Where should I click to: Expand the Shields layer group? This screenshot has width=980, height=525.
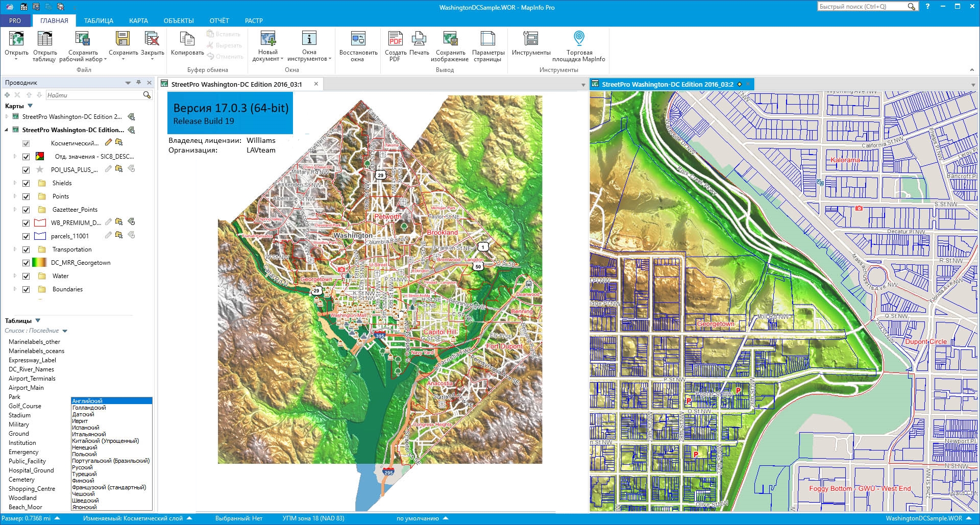click(15, 183)
